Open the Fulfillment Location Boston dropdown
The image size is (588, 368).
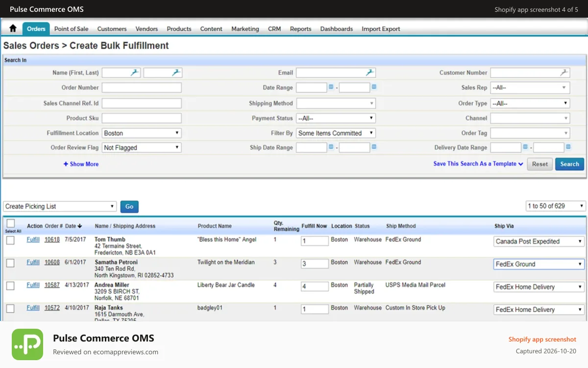[x=142, y=133]
